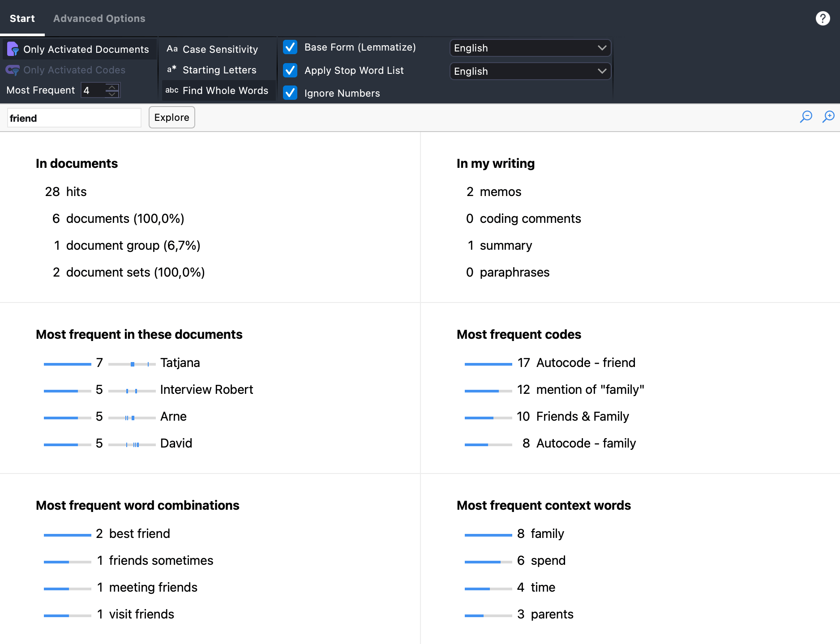Increase the Most Frequent stepper value
Screen dimensions: 840x644
pos(112,87)
